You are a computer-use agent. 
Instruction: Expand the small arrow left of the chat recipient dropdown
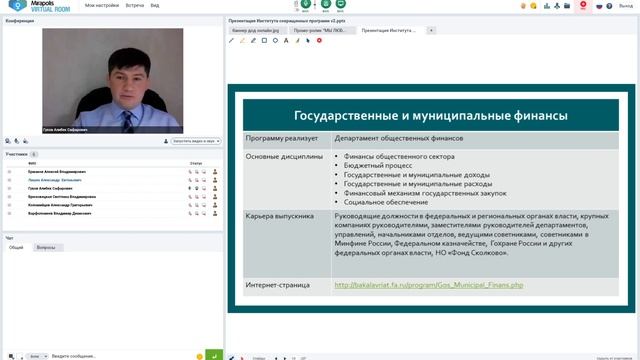pos(21,357)
